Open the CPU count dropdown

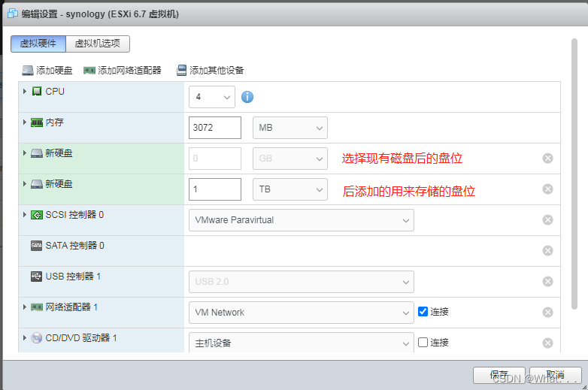(212, 97)
